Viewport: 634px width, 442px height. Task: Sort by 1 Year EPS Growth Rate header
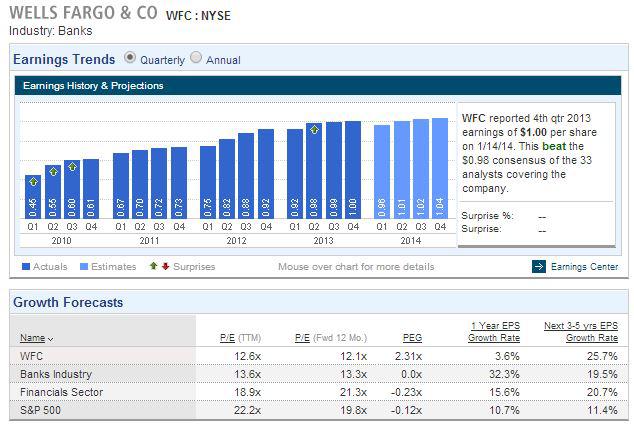pyautogui.click(x=494, y=332)
